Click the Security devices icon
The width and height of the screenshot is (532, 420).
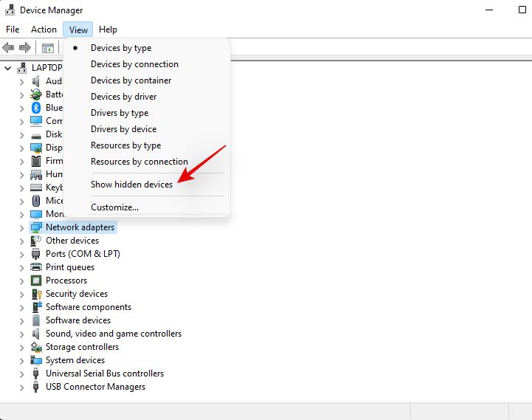36,294
